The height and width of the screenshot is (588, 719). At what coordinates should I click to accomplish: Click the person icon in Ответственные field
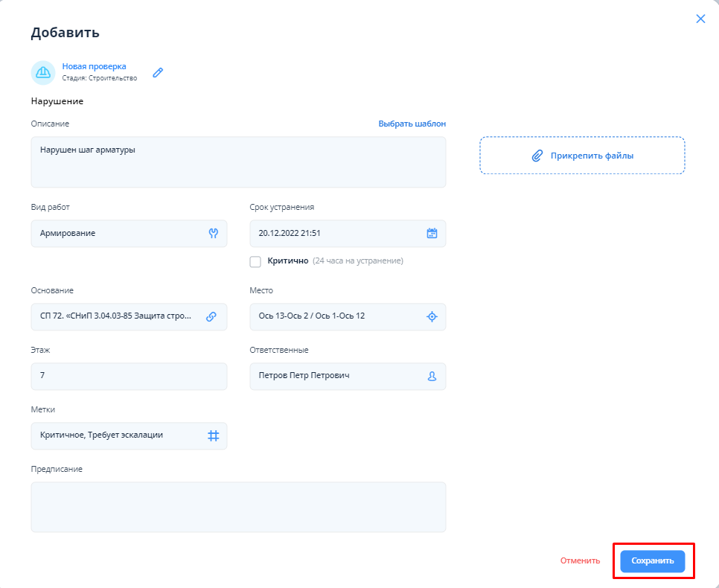tap(432, 376)
